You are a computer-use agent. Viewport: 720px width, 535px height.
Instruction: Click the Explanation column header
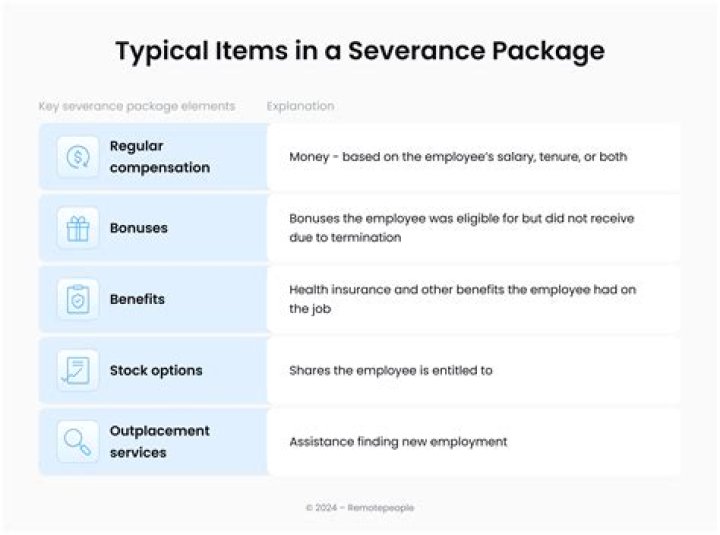click(300, 106)
